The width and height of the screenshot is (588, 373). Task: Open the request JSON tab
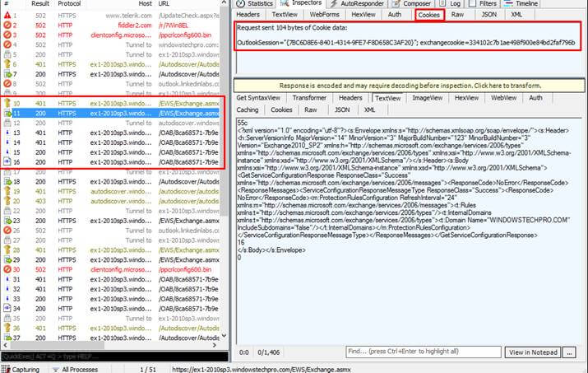tap(489, 15)
